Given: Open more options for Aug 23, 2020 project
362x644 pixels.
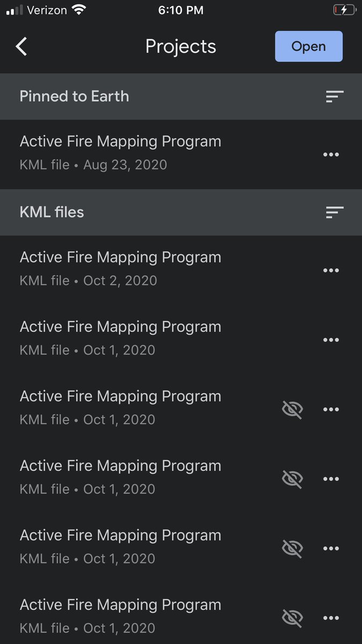Looking at the screenshot, I should point(331,155).
